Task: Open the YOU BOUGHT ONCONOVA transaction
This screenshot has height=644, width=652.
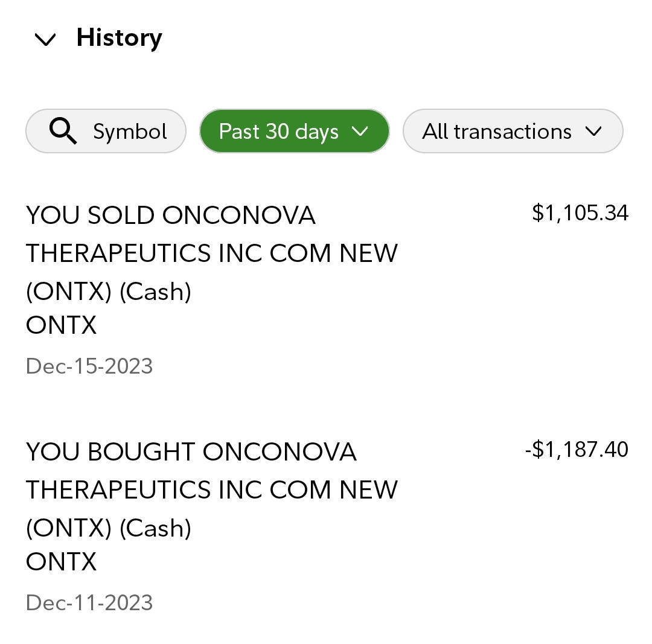Action: coord(191,452)
